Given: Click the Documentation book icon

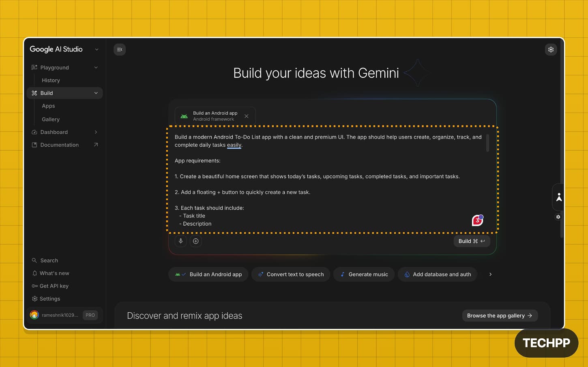Looking at the screenshot, I should [x=34, y=145].
